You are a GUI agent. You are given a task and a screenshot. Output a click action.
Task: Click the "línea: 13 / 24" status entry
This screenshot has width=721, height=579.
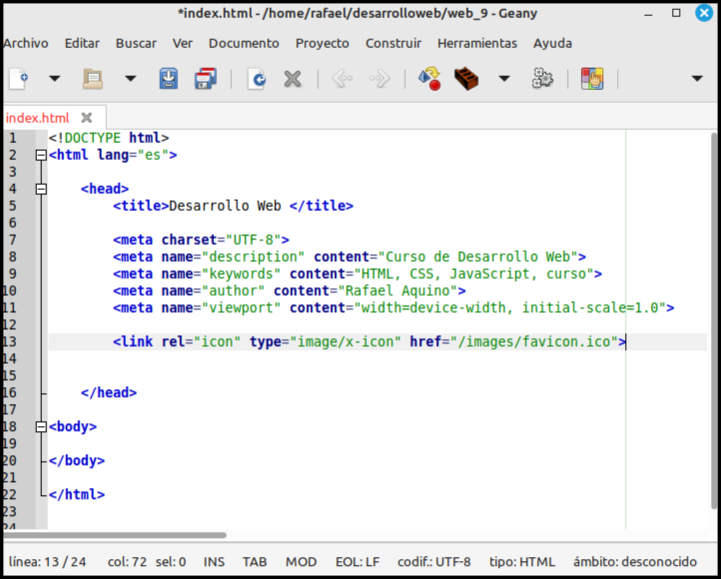click(x=47, y=562)
